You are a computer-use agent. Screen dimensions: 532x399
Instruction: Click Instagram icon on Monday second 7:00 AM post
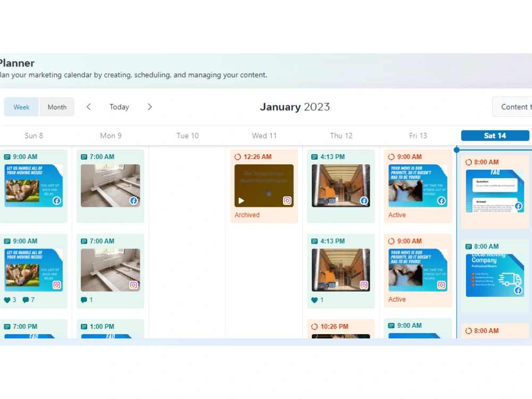click(134, 285)
